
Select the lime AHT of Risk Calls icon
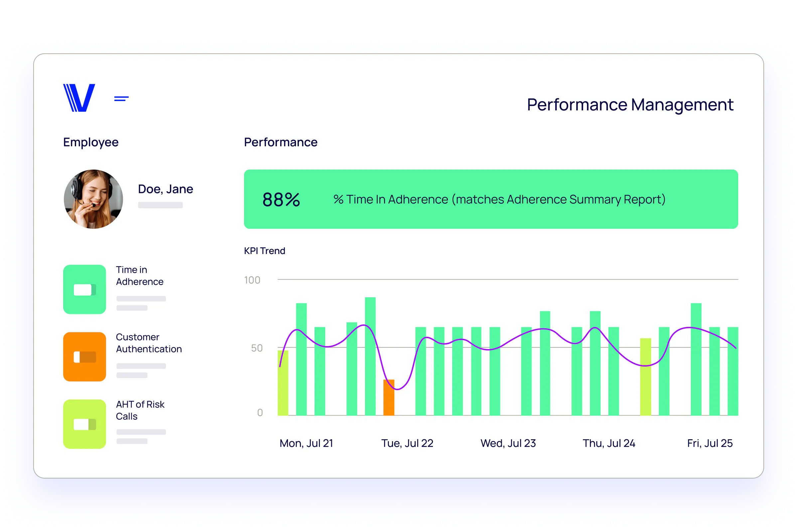pos(84,424)
